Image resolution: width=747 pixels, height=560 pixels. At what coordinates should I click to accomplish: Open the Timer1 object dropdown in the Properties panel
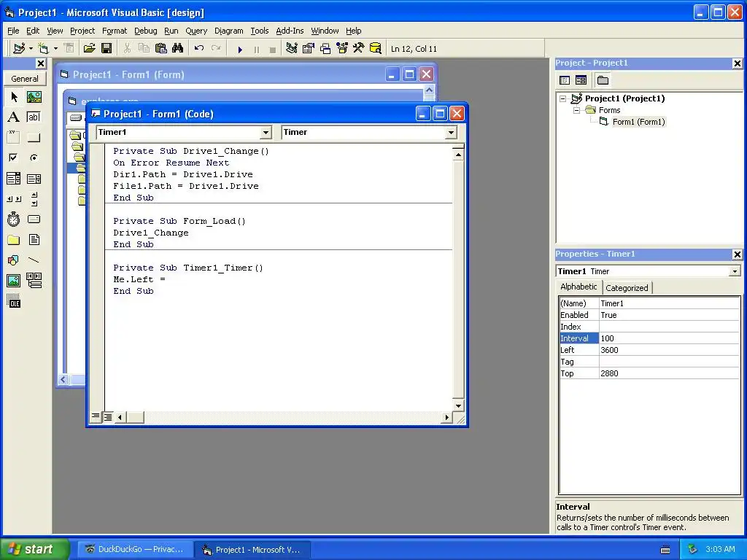735,271
